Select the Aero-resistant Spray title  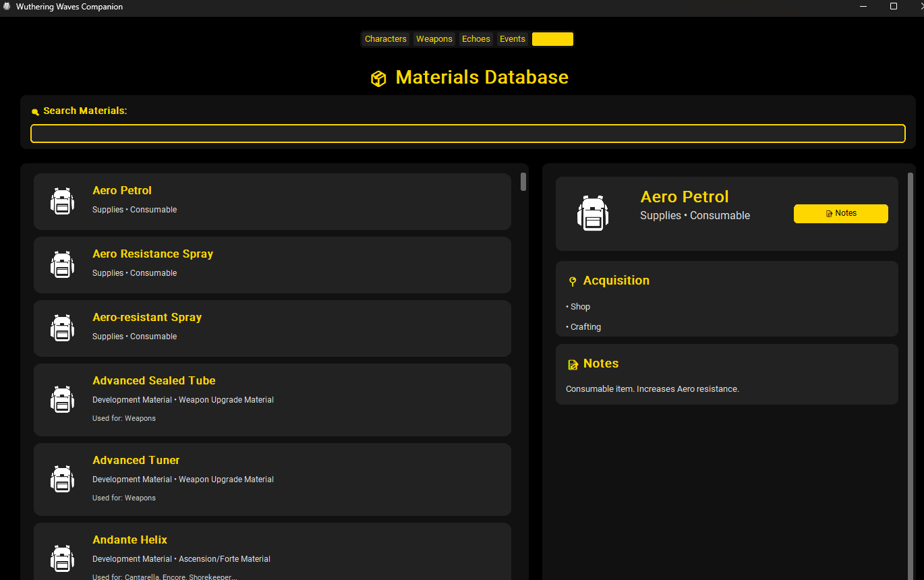[147, 318]
